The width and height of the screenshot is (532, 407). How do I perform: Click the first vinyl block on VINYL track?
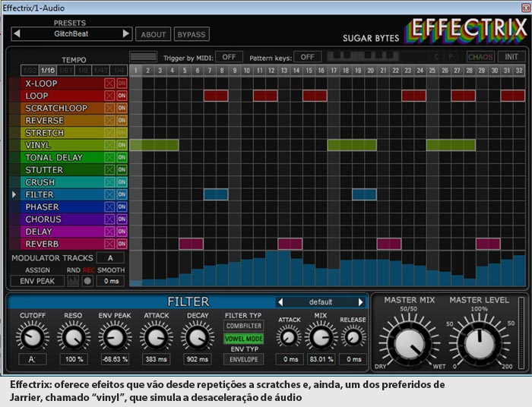pos(154,145)
